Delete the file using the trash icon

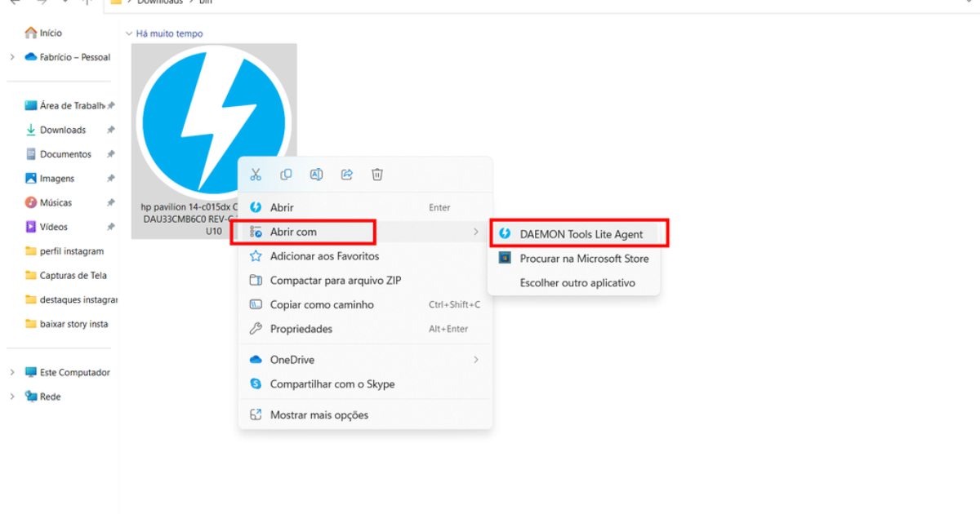coord(376,174)
